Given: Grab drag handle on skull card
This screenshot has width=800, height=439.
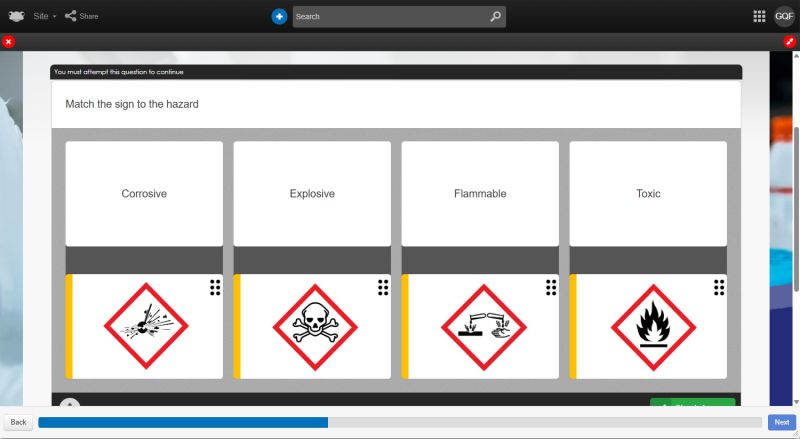Looking at the screenshot, I should coord(383,288).
